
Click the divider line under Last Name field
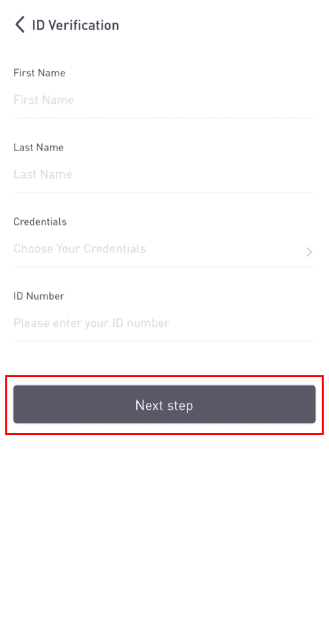click(164, 192)
